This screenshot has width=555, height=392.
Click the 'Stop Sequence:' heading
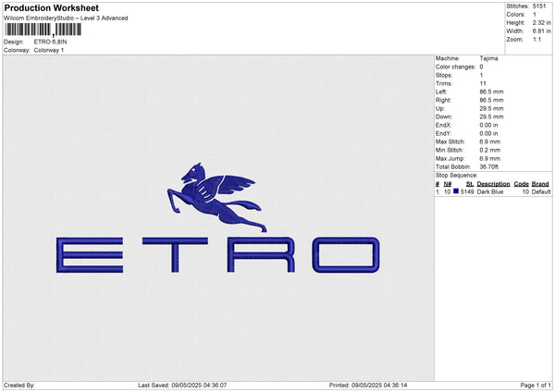[457, 176]
